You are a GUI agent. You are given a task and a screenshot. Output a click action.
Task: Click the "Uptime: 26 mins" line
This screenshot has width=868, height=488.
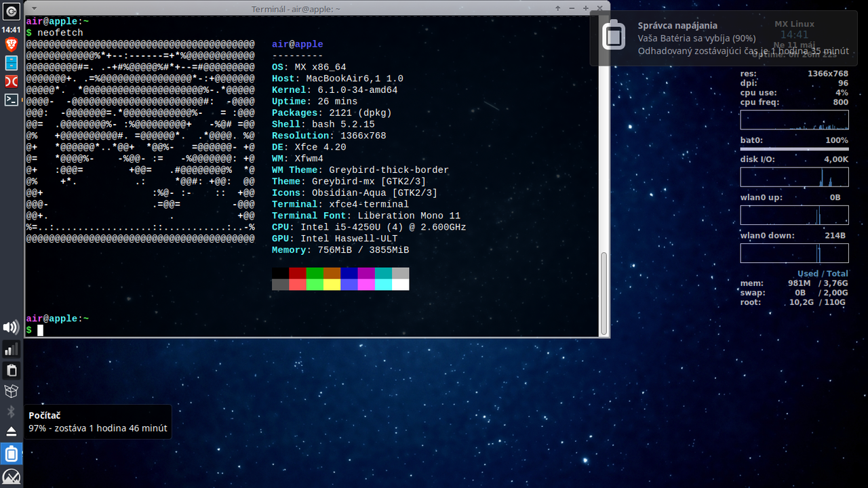(315, 102)
